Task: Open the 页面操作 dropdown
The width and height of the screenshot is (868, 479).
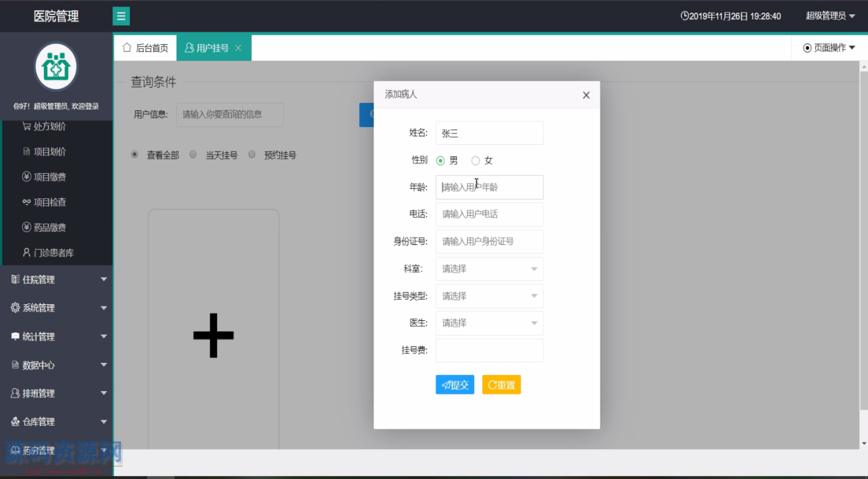Action: [x=829, y=48]
